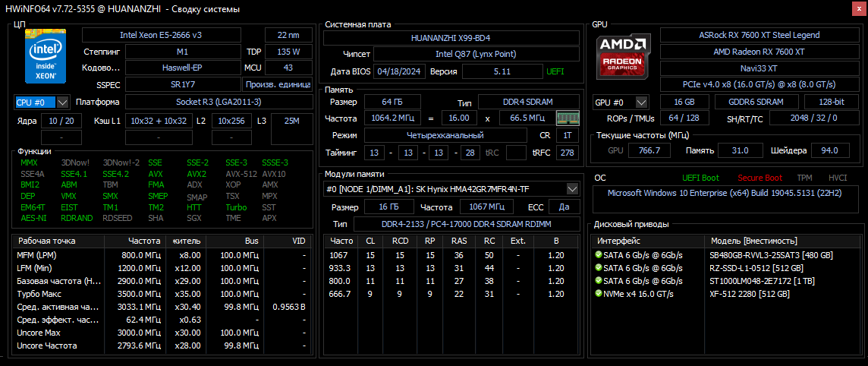The image size is (868, 366).
Task: Click the 'XF-512 2280 [512 GB]' drive entry
Action: (x=749, y=293)
